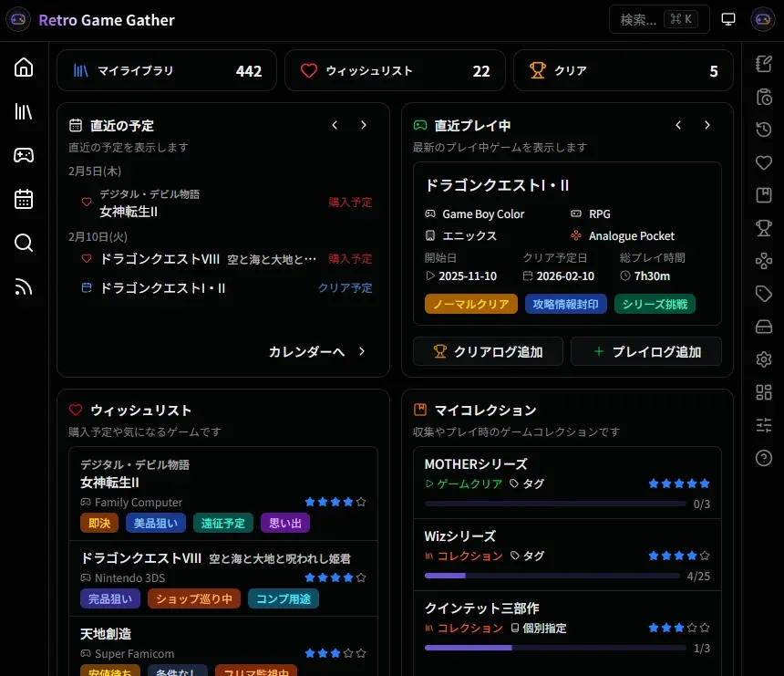784x676 pixels.
Task: Click the 攻略情報封印 tag
Action: coord(565,304)
